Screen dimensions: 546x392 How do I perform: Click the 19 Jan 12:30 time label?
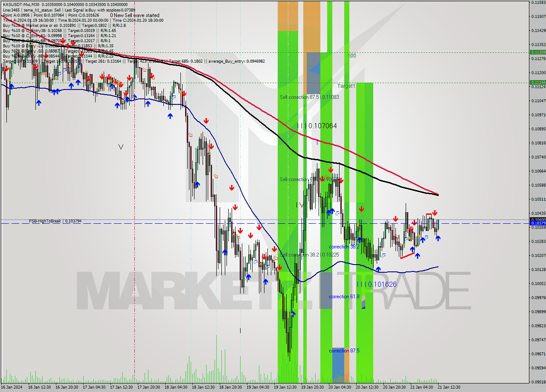285,387
